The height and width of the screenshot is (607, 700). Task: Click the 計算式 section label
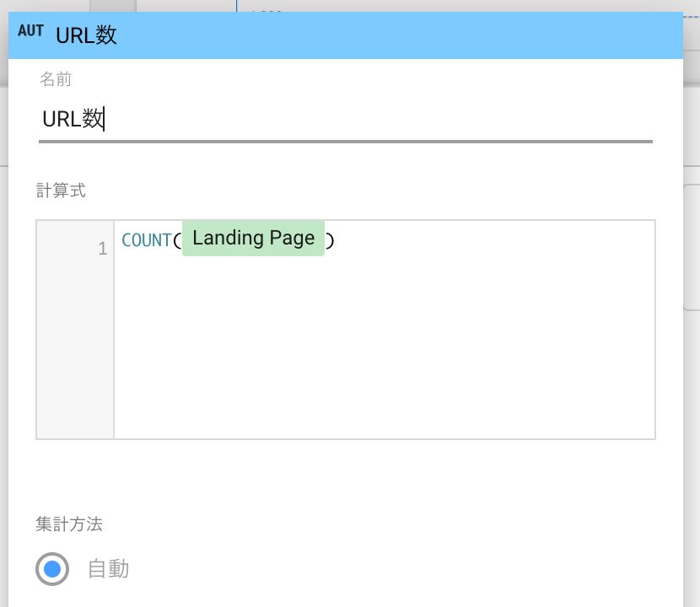point(61,191)
